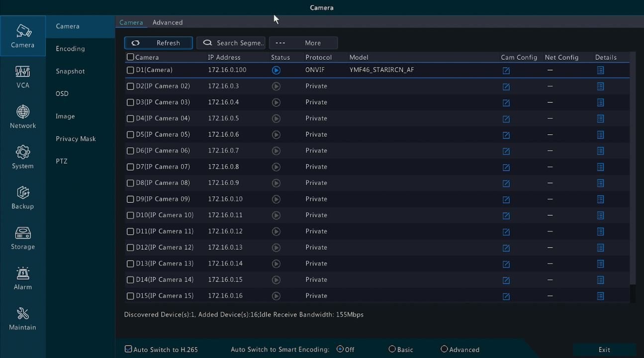Open Storage settings icon
The image size is (644, 358).
(x=22, y=238)
